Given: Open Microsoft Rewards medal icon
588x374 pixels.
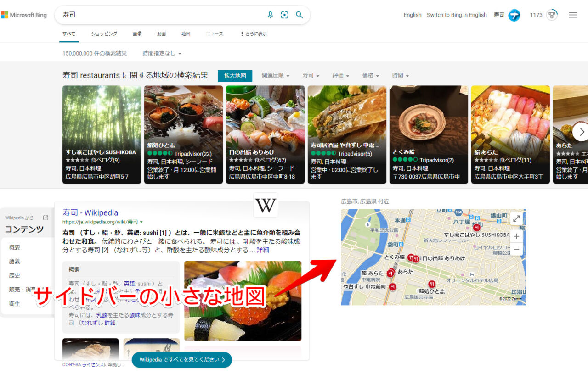Looking at the screenshot, I should pos(552,15).
